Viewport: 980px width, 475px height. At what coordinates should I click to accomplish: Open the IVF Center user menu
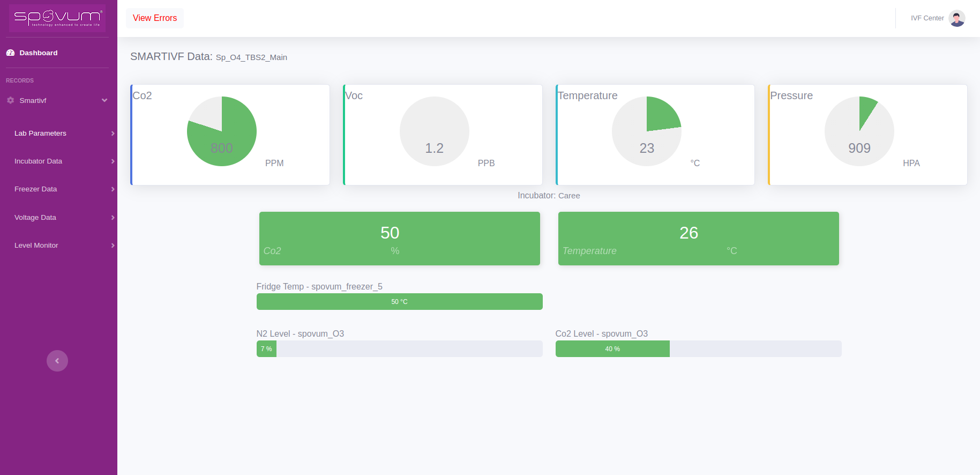(x=927, y=18)
